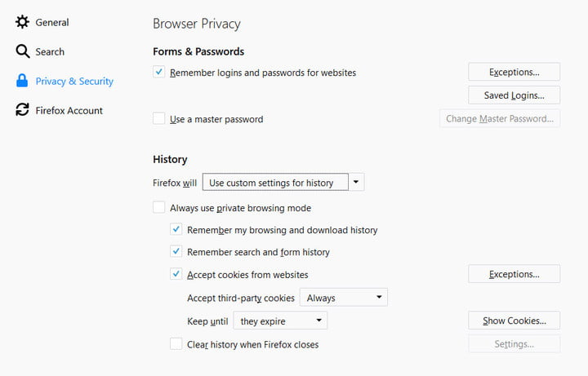This screenshot has height=376, width=588.
Task: Uncheck Remember my browsing and download history
Action: click(x=176, y=230)
